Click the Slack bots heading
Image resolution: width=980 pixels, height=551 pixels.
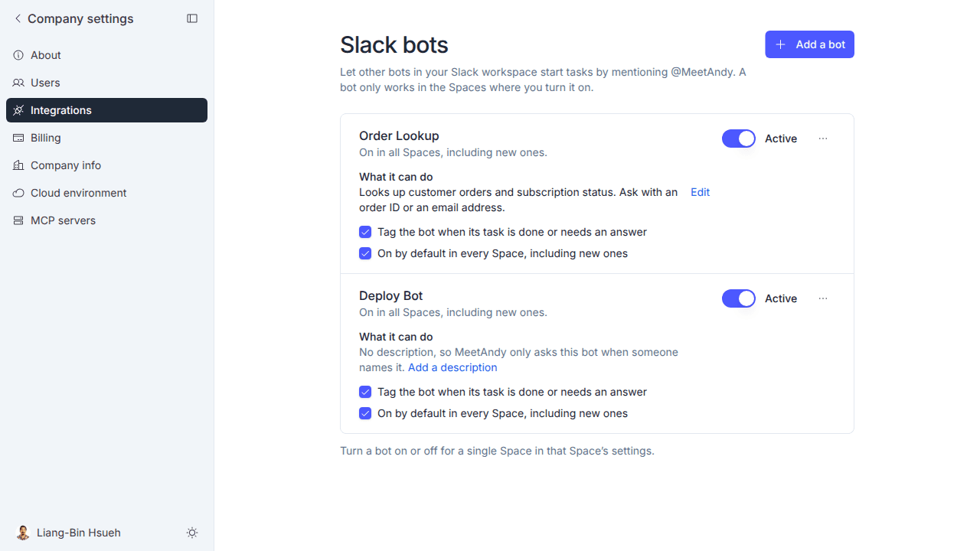pos(394,44)
